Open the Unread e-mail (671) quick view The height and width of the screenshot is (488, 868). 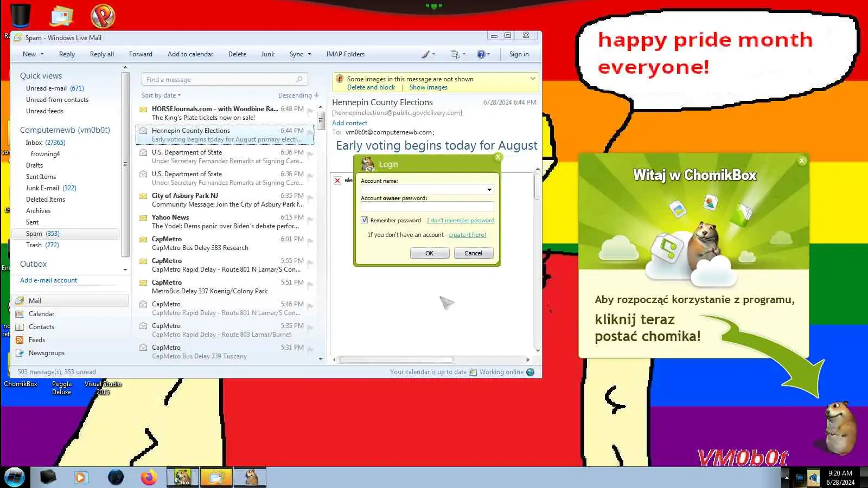coord(55,88)
